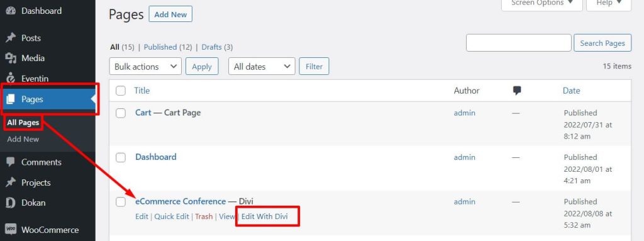Open the Projects menu item
The image size is (644, 241).
tap(36, 182)
